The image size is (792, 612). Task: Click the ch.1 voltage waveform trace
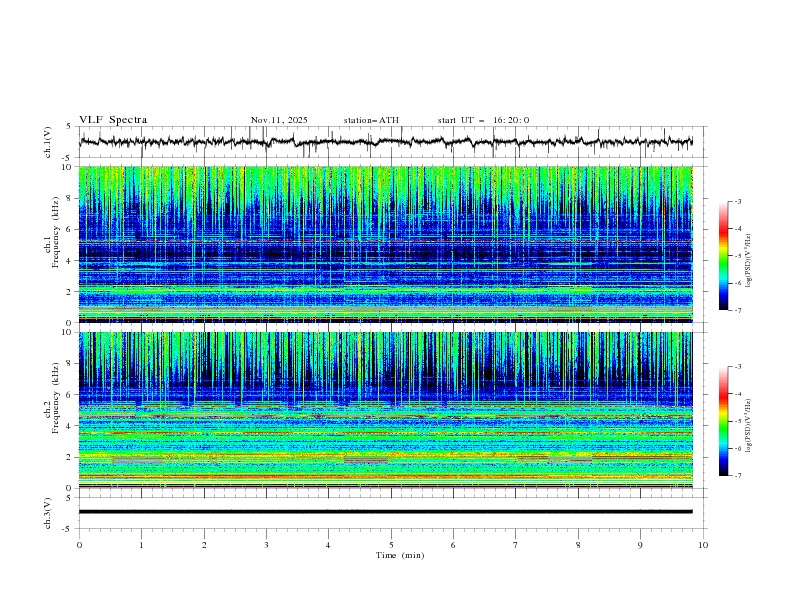[x=386, y=142]
